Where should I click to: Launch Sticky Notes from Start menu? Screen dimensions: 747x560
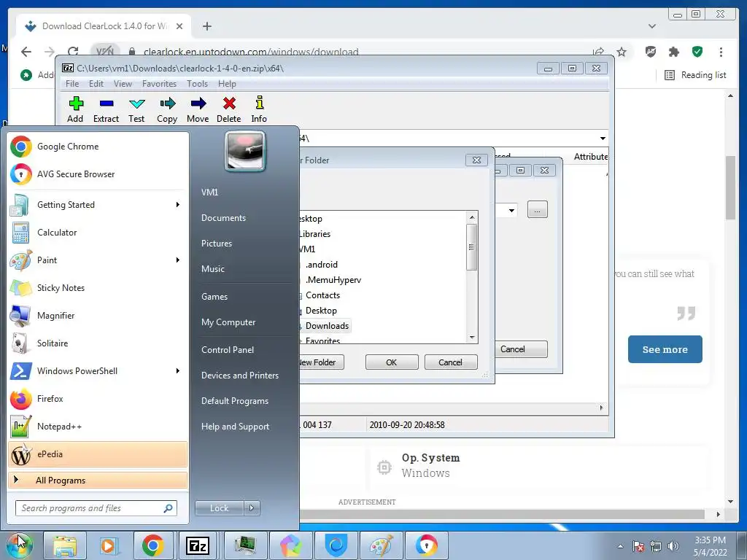coord(98,287)
